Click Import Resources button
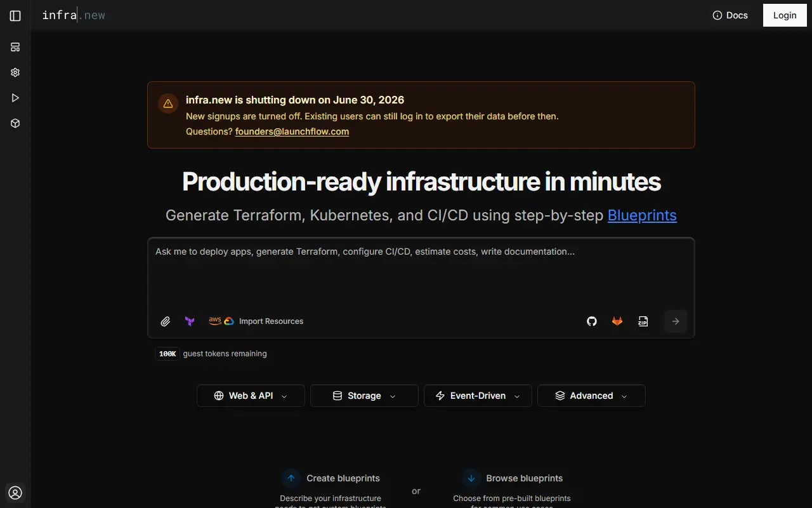The width and height of the screenshot is (812, 508). [256, 321]
